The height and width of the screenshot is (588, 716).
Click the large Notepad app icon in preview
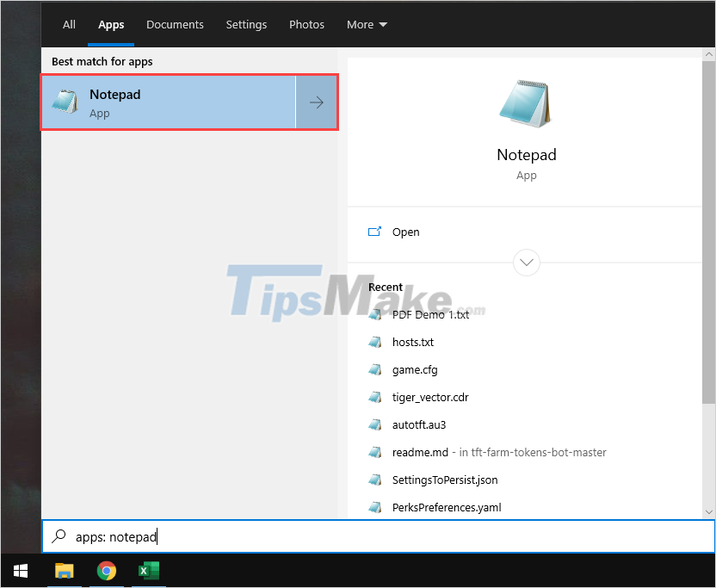526,103
